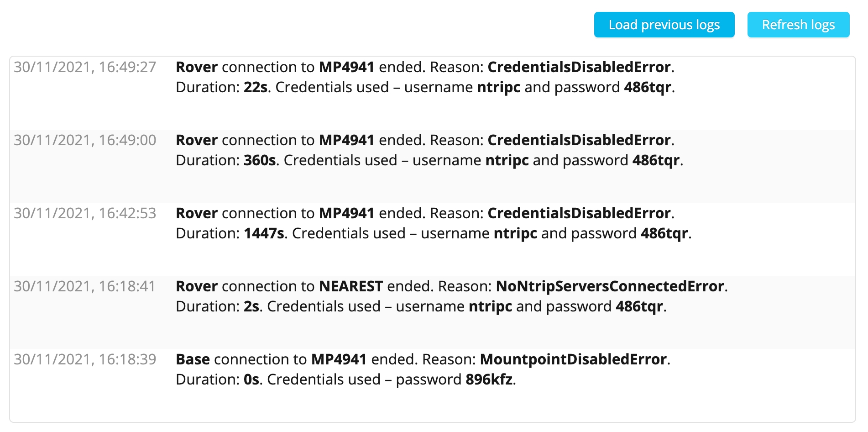Click the 0s duration value
Screen dimensions: 868x432
pos(251,379)
